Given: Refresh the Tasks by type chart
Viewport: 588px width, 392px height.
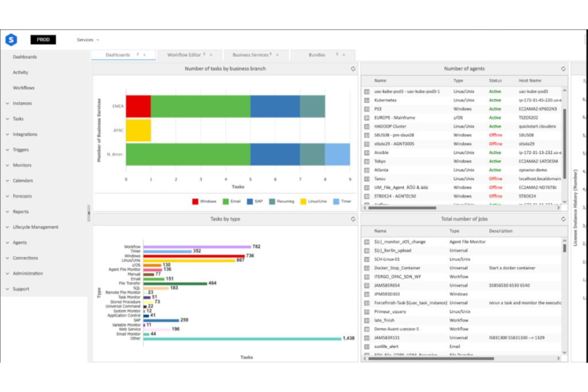Looking at the screenshot, I should pos(353,218).
